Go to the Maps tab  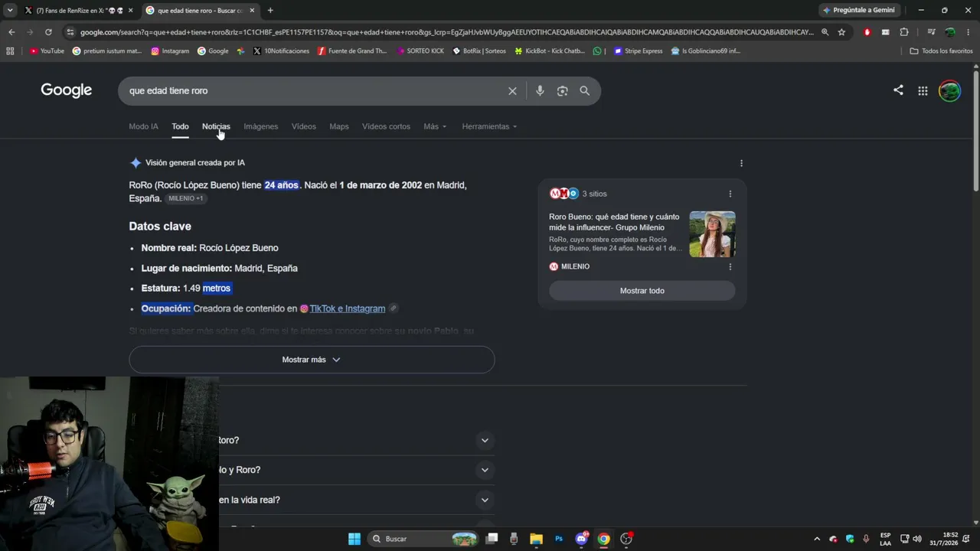point(339,126)
